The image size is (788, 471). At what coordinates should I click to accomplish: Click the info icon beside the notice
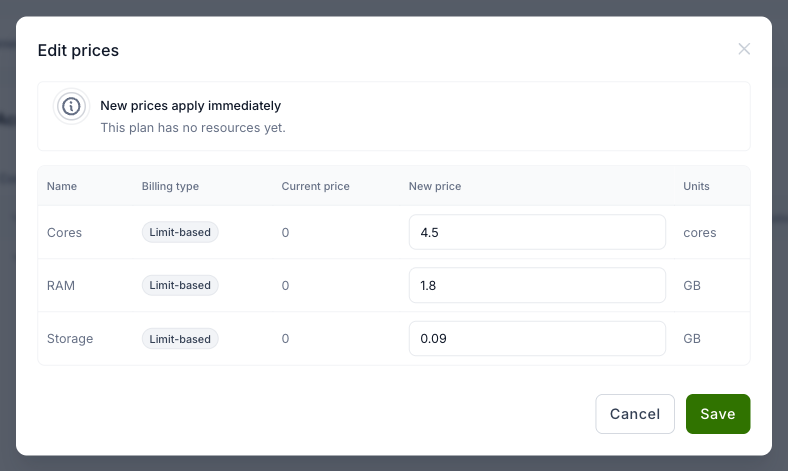pos(71,106)
